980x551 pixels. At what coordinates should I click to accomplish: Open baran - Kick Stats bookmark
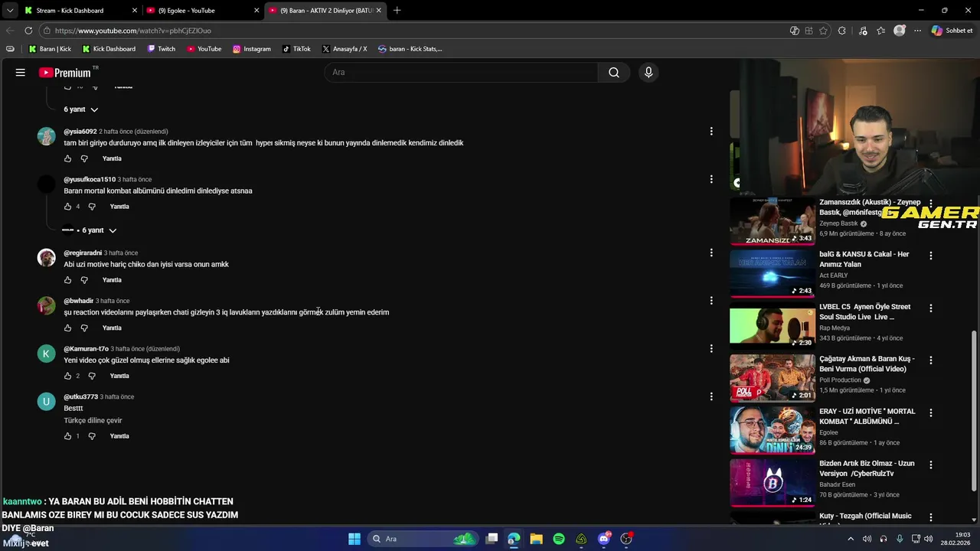410,49
